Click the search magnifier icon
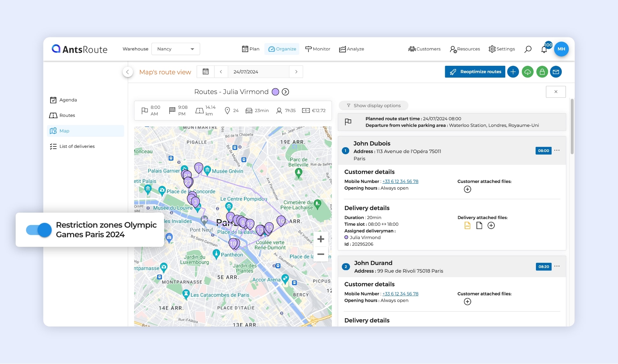Viewport: 618px width, 364px height. [528, 49]
